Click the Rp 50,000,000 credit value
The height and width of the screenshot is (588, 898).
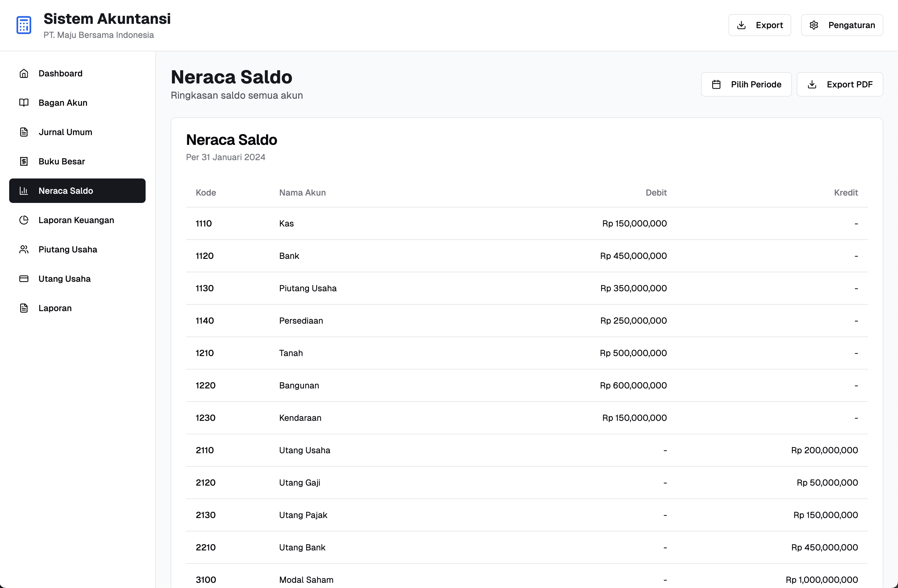tap(827, 483)
